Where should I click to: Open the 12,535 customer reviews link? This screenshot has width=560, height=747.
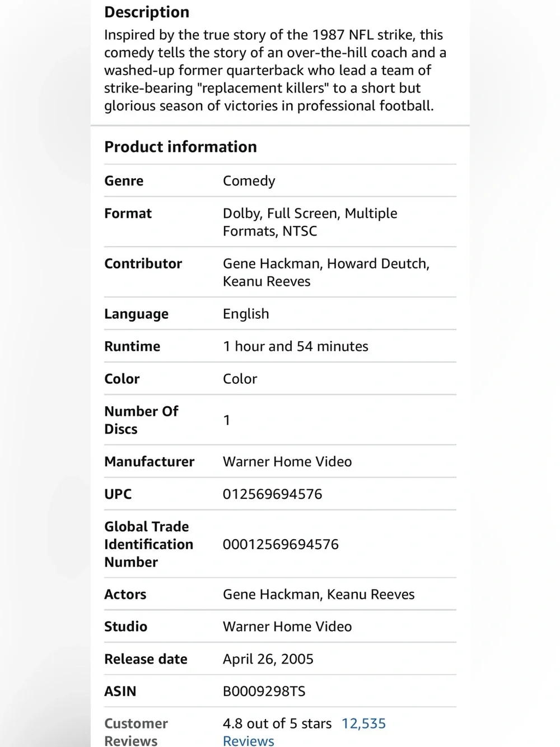tap(363, 723)
